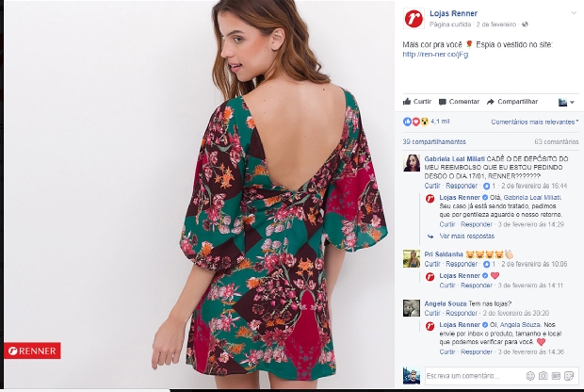Reply to Angela Souza's comment
The height and width of the screenshot is (392, 584).
(462, 313)
